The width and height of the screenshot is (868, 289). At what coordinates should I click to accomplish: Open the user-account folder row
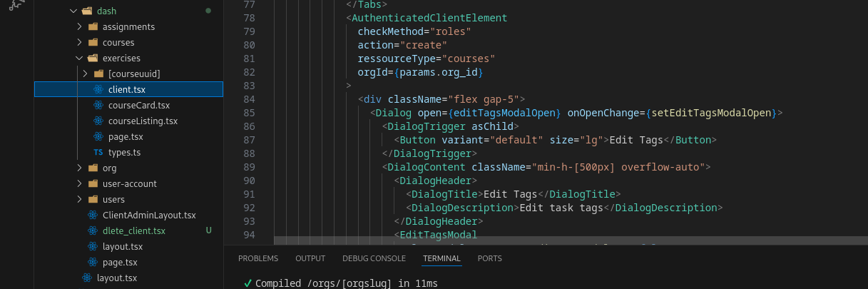click(128, 184)
